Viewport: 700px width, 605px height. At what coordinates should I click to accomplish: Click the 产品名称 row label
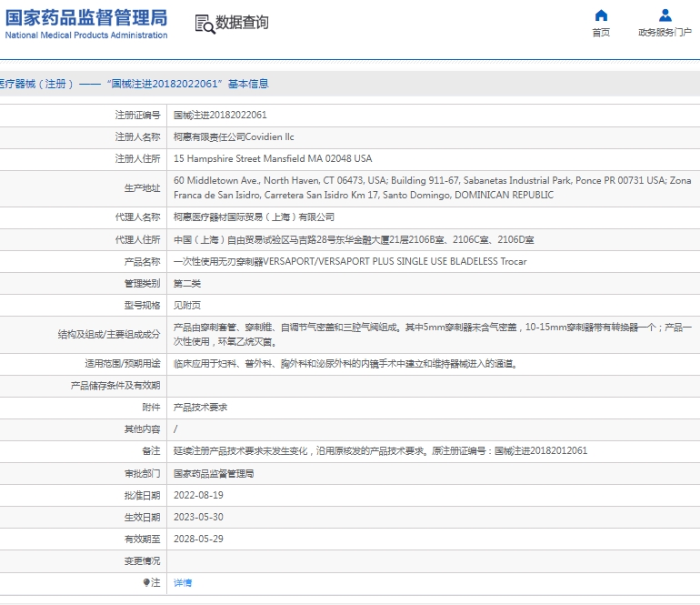(x=142, y=262)
